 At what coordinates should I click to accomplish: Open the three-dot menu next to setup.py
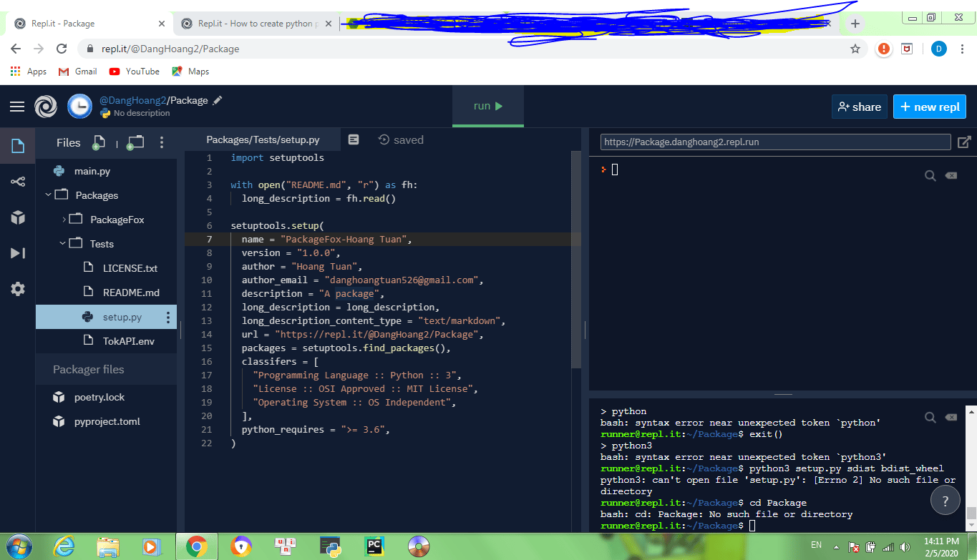168,317
